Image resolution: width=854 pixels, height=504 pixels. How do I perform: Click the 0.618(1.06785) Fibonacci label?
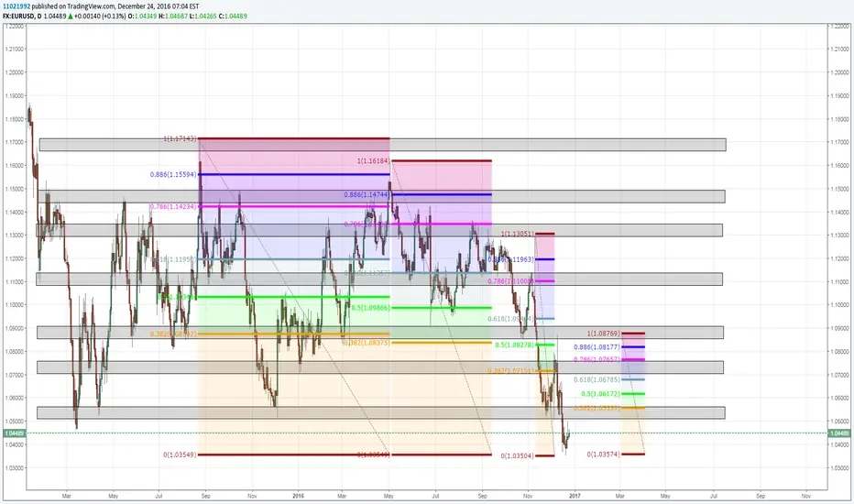[597, 379]
